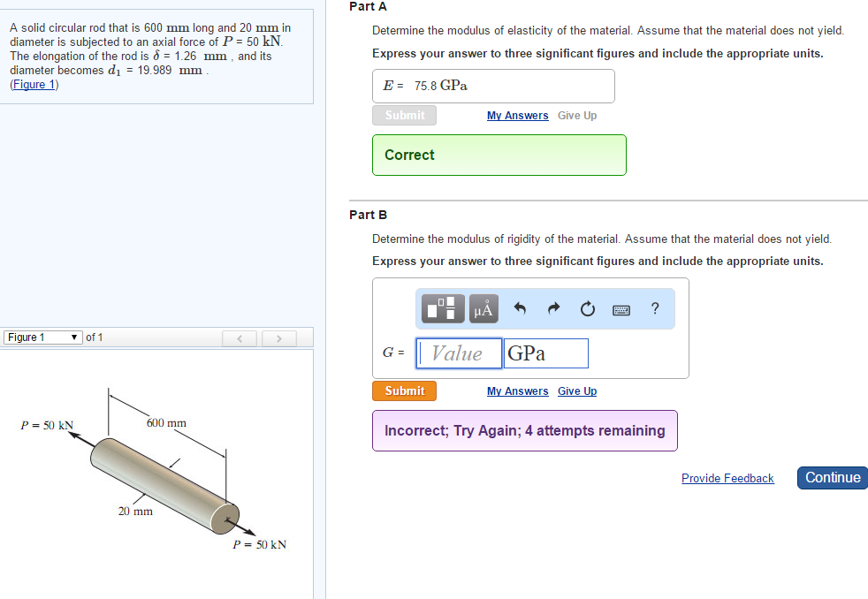Click the help question mark icon

(655, 308)
